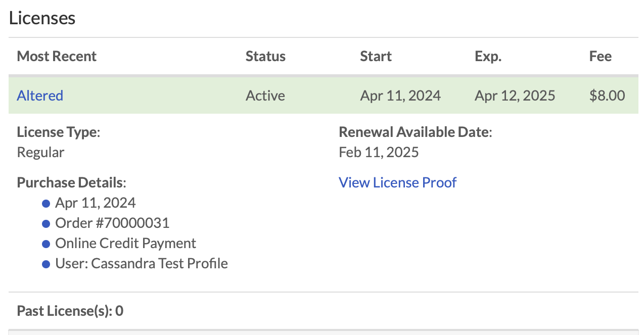Click the bullet beside User: Cassandra Test Profile
644x335 pixels.
click(x=46, y=264)
